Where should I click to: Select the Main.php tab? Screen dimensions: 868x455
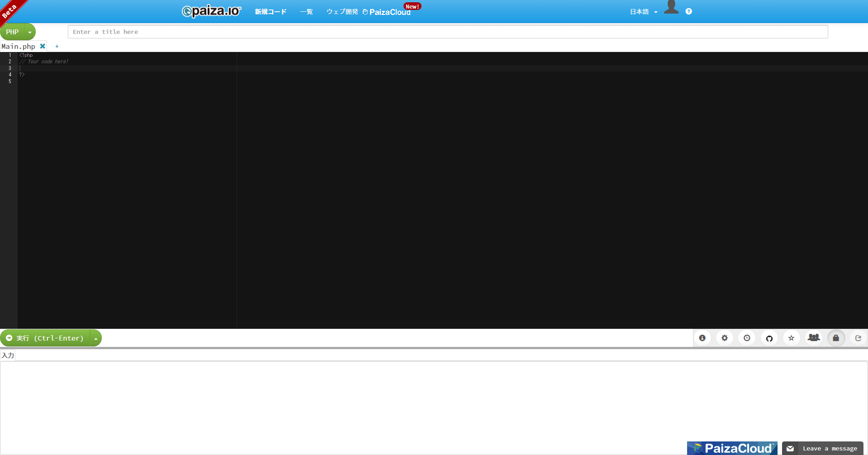click(x=19, y=46)
